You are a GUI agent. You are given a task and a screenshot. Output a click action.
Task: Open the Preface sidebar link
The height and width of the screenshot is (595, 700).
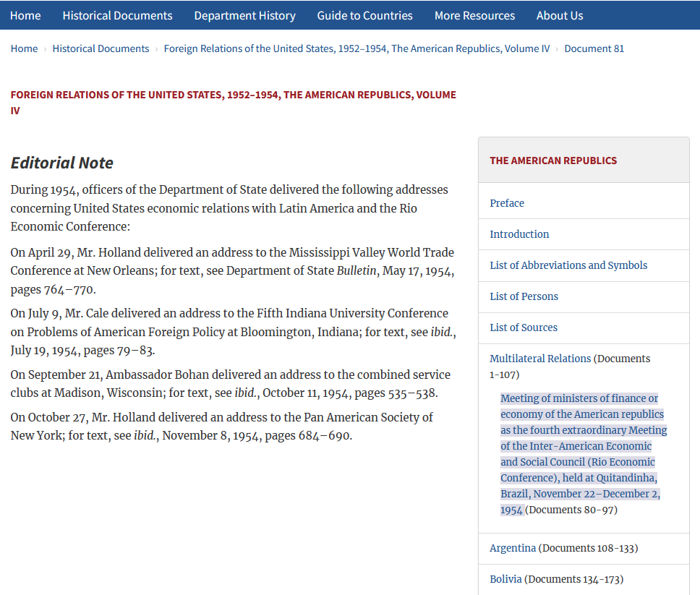[507, 203]
